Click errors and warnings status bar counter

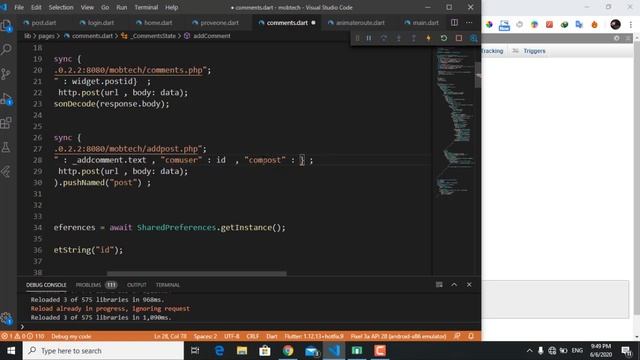[23, 336]
